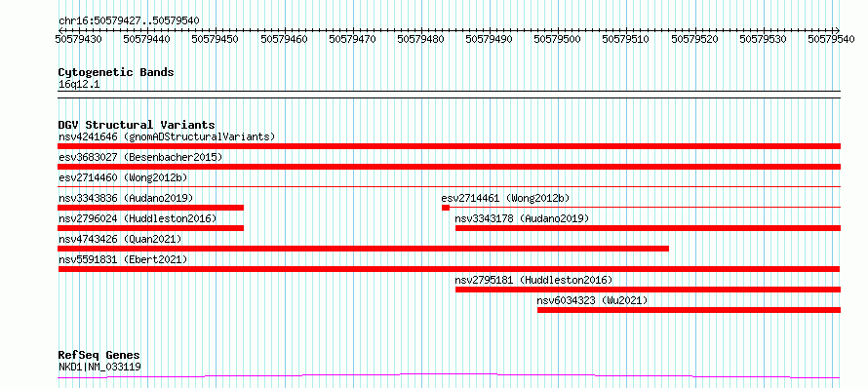Click the red bar under nsv4241646
This screenshot has width=868, height=388.
pyautogui.click(x=449, y=146)
